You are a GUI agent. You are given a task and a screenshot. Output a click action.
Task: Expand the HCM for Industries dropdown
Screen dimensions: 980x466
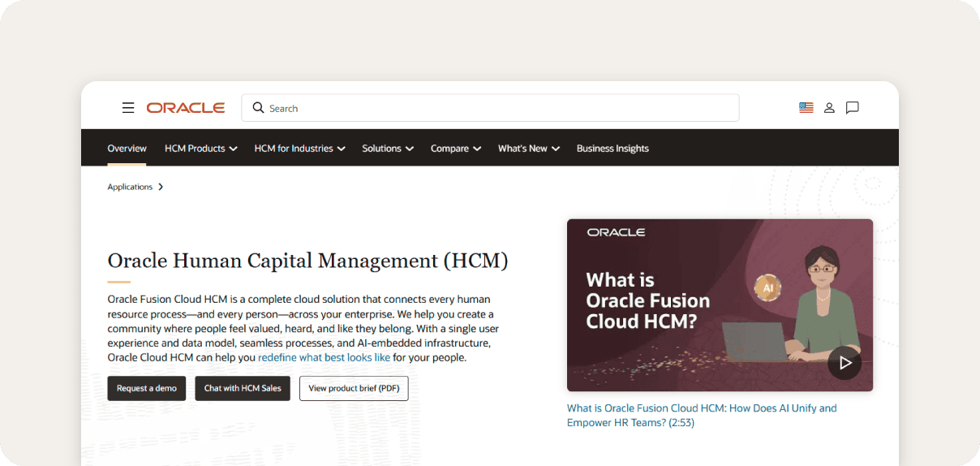click(x=299, y=149)
